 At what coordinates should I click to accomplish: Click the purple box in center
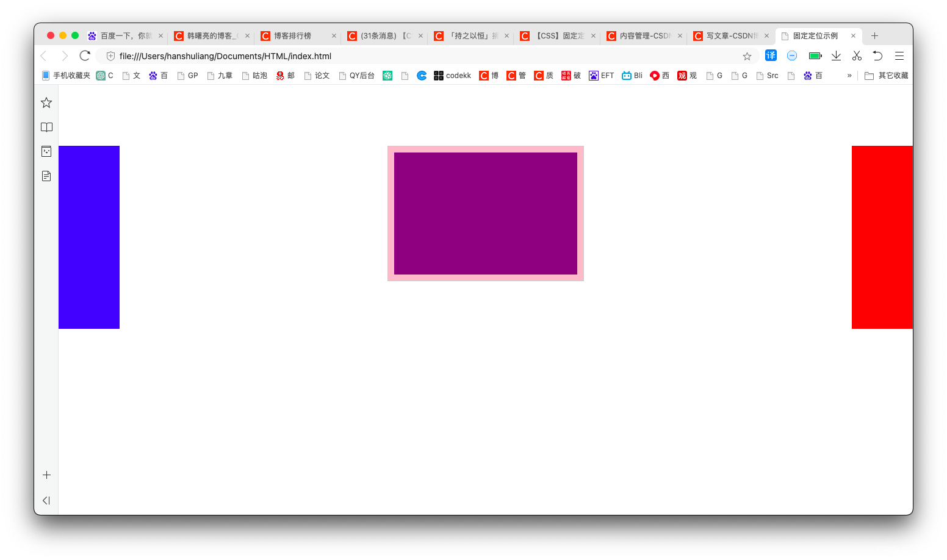[x=486, y=214]
